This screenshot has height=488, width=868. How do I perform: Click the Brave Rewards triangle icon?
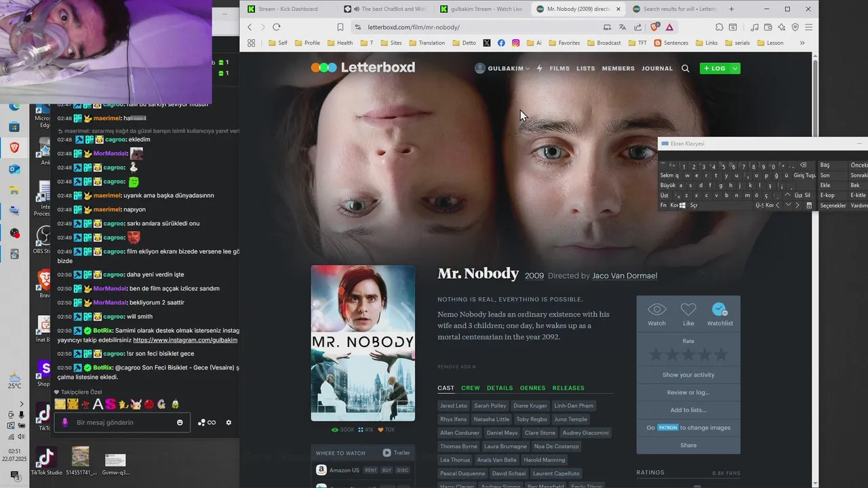(669, 27)
